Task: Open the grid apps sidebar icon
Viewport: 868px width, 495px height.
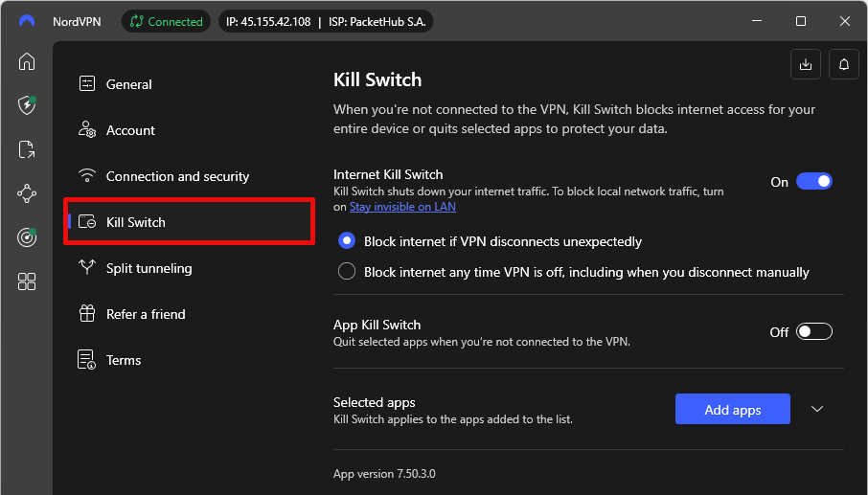Action: click(27, 281)
